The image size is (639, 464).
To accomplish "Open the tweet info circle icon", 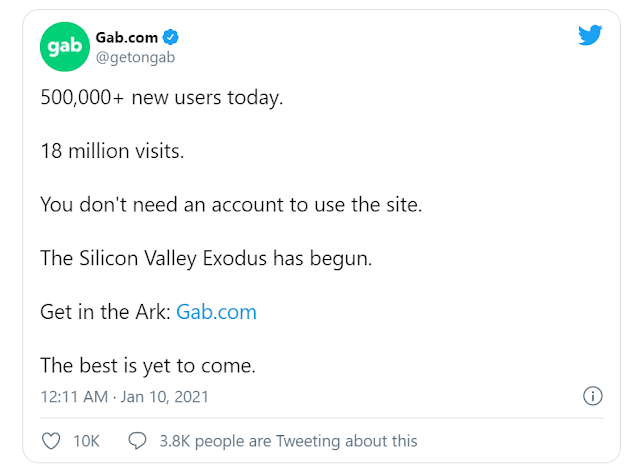I will coord(593,396).
